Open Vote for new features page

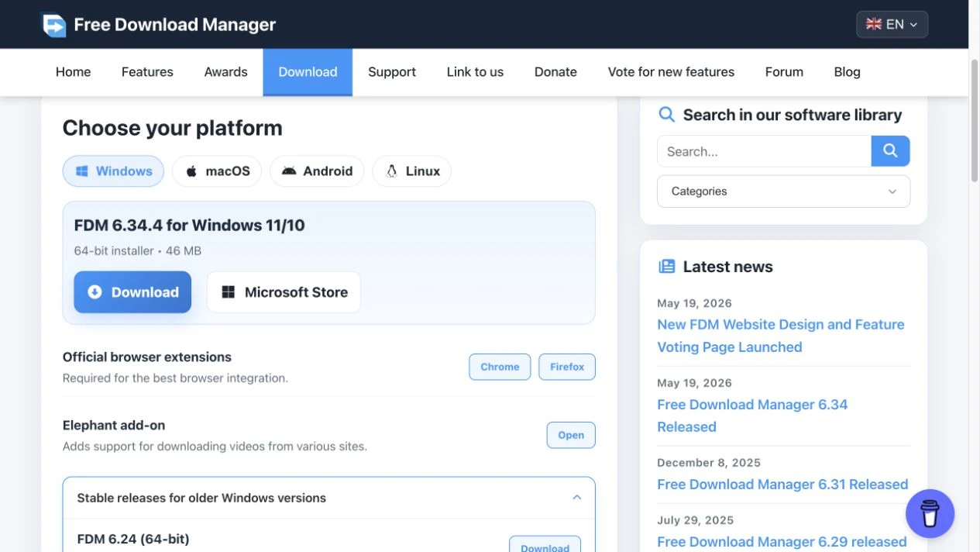671,72
